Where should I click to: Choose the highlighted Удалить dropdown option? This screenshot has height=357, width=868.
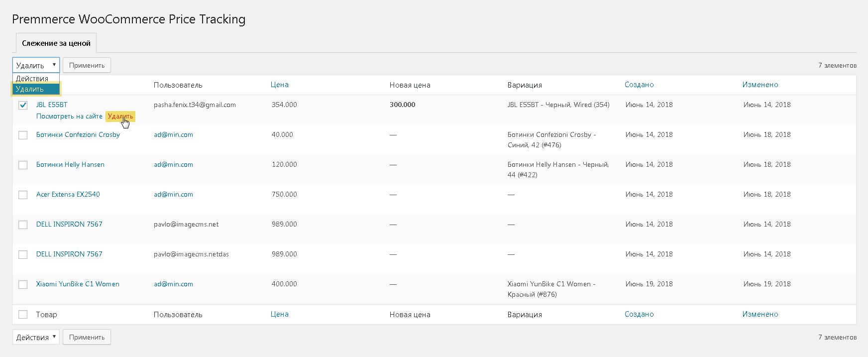click(x=36, y=89)
